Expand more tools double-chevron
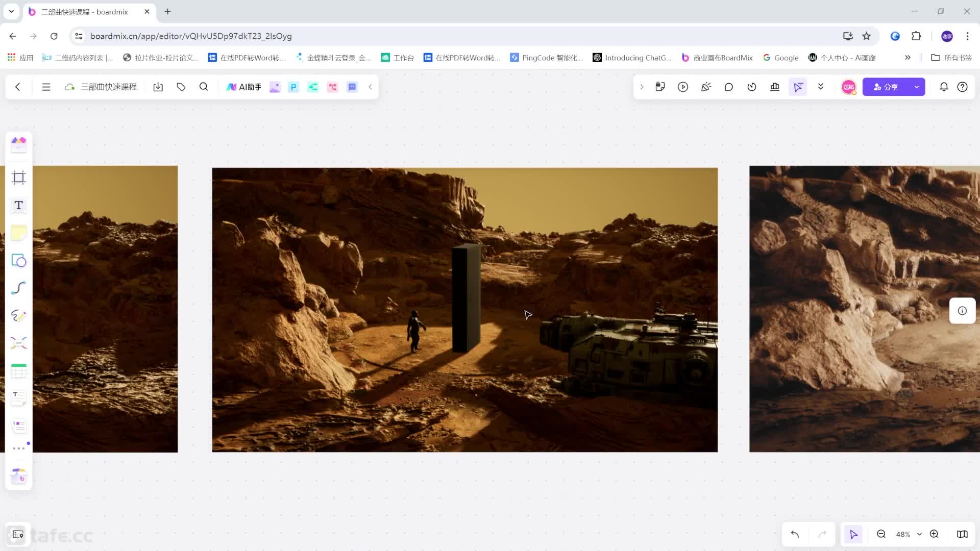 [821, 87]
